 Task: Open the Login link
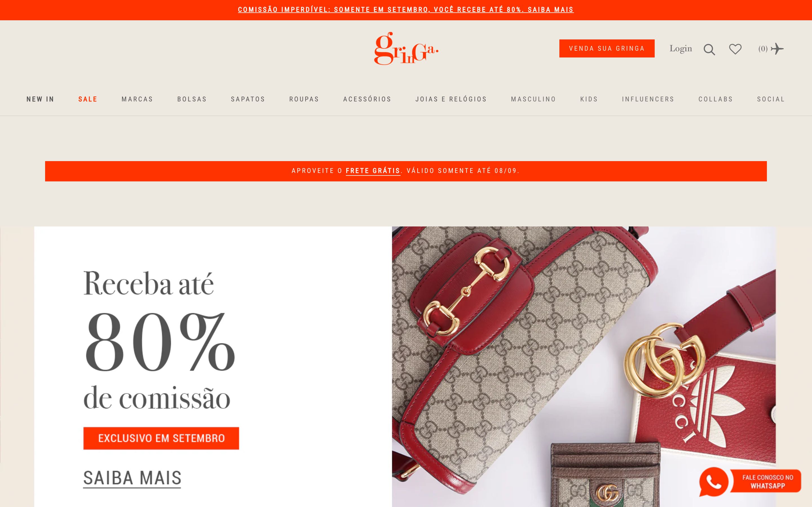[x=680, y=49]
